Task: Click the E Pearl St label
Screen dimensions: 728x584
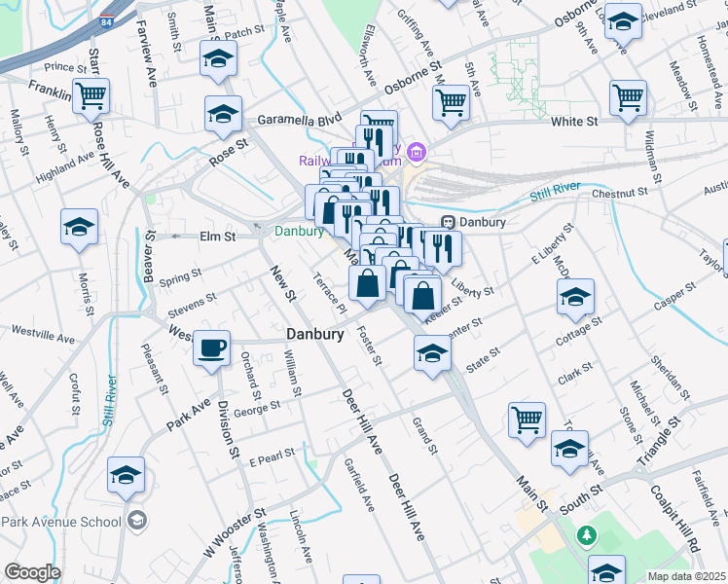Action: (273, 457)
